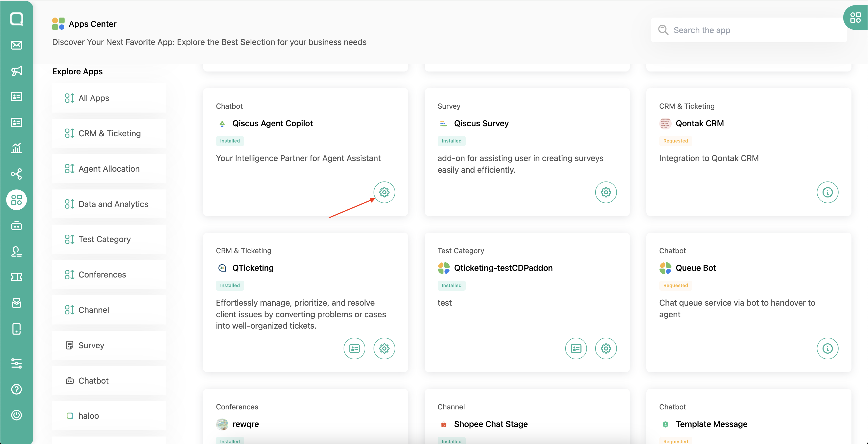Click the power logout sidebar icon
Screen dimensions: 868x444
(17, 415)
